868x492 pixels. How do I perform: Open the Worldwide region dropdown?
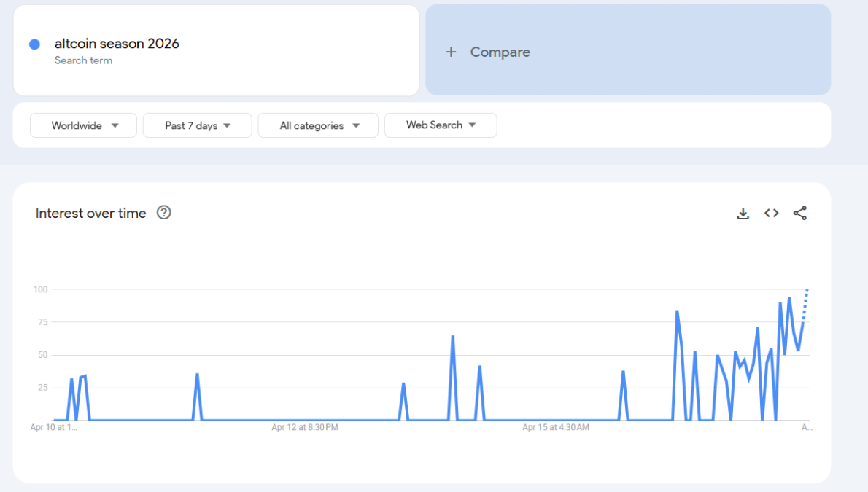coord(83,125)
